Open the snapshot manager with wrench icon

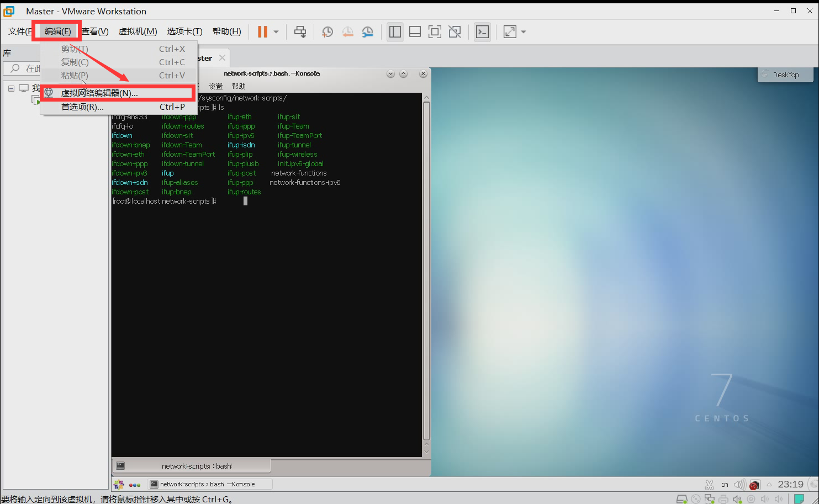pyautogui.click(x=367, y=31)
